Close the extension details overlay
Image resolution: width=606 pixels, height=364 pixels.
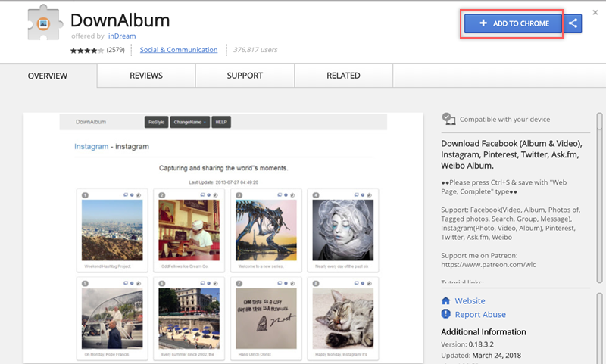595,12
